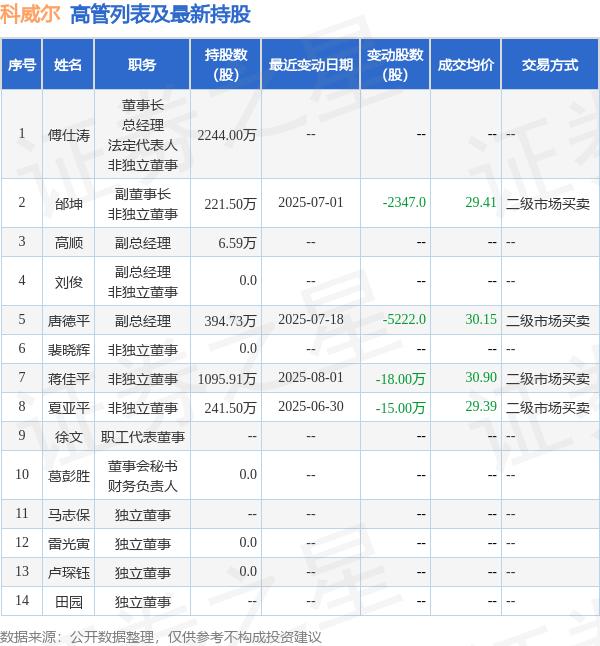Image resolution: width=600 pixels, height=646 pixels.
Task: Click the 序号 column header
Action: coord(21,65)
